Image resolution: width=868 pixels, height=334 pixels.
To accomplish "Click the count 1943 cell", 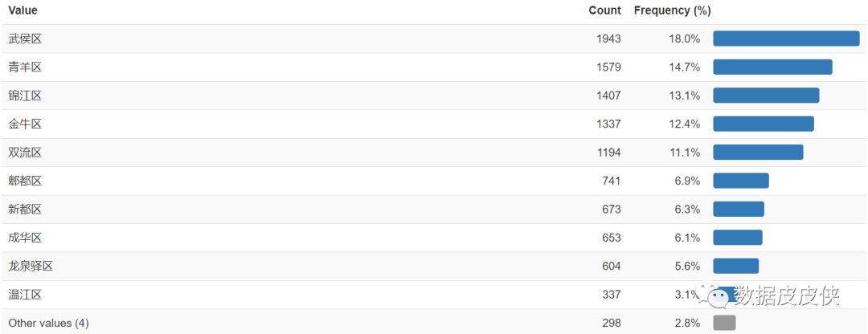I will click(x=608, y=39).
